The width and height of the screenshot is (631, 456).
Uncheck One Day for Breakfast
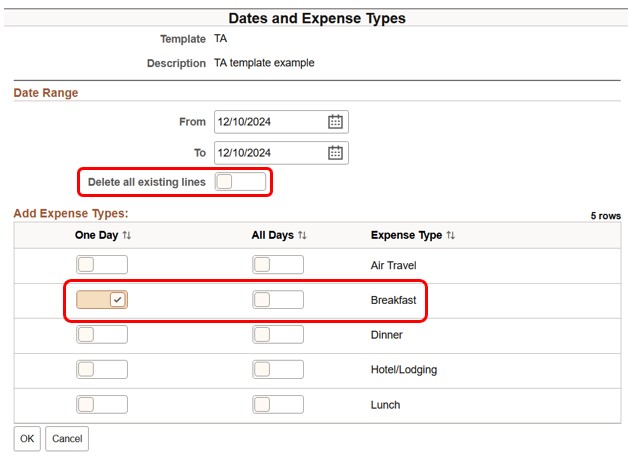pyautogui.click(x=102, y=300)
